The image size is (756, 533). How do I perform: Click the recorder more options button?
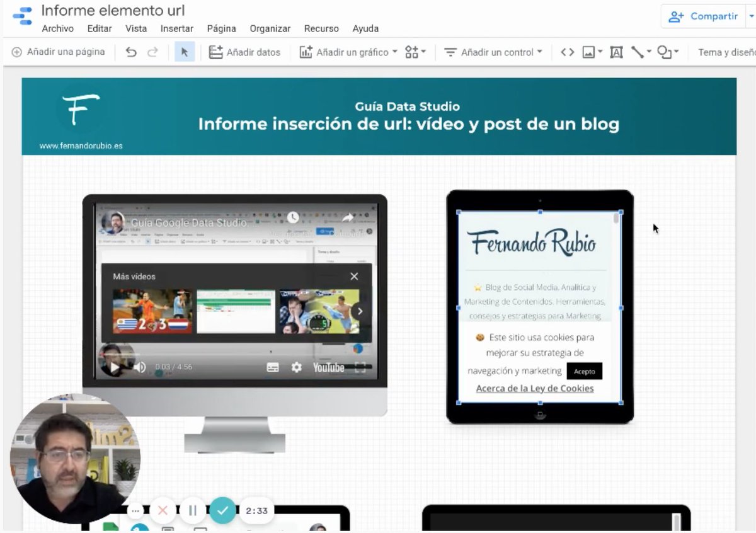pyautogui.click(x=135, y=510)
